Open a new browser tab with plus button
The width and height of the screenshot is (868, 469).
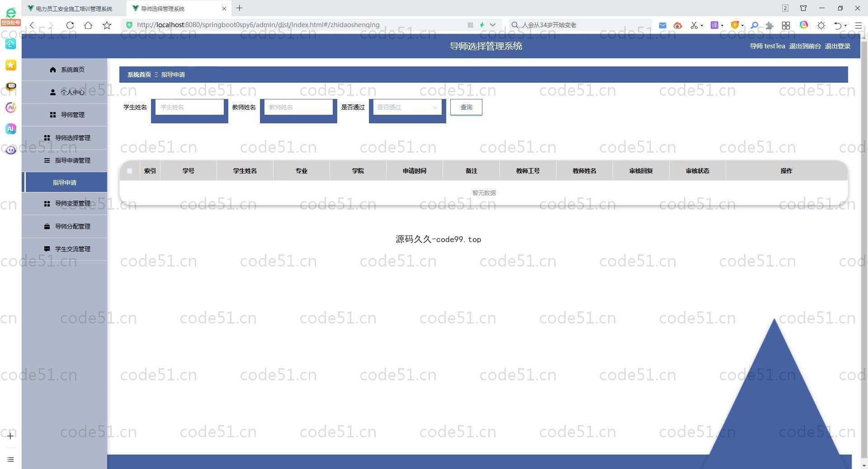click(x=239, y=8)
